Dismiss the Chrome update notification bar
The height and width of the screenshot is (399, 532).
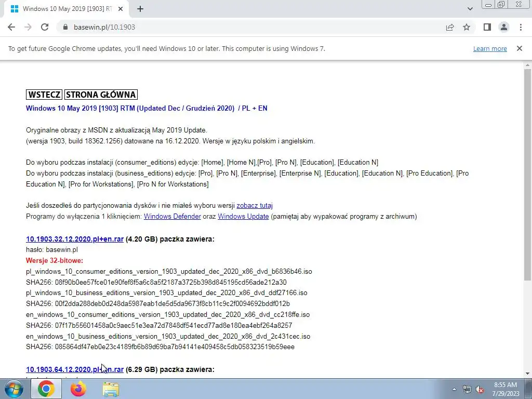point(520,48)
